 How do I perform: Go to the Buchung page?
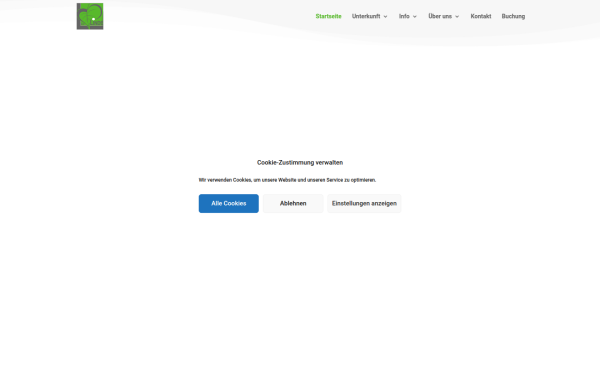click(513, 16)
